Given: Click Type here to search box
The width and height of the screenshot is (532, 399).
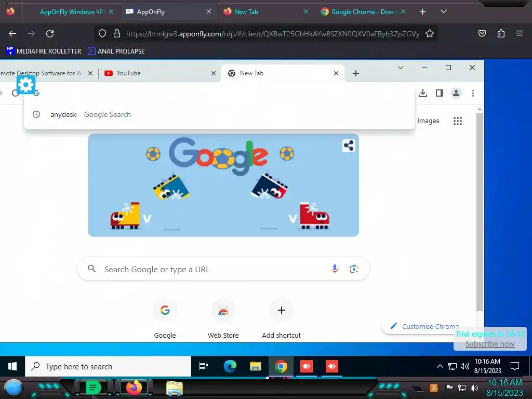Looking at the screenshot, I should 108,366.
